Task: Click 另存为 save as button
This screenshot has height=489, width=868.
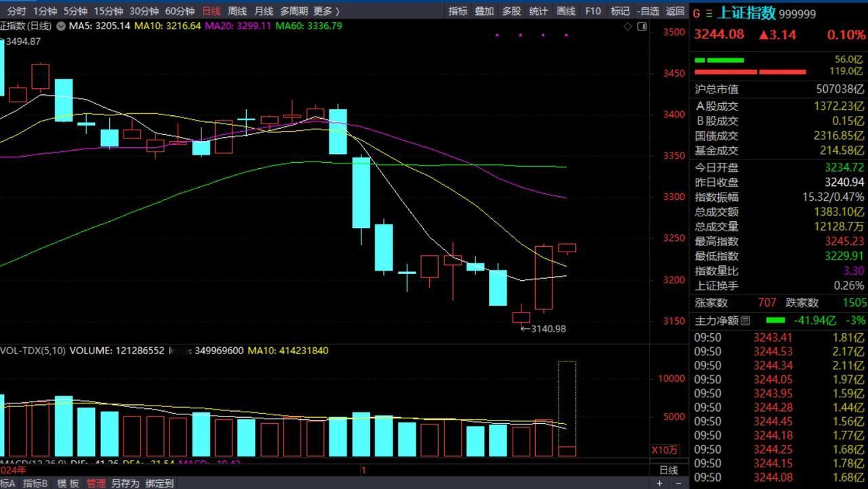Action: coord(125,483)
